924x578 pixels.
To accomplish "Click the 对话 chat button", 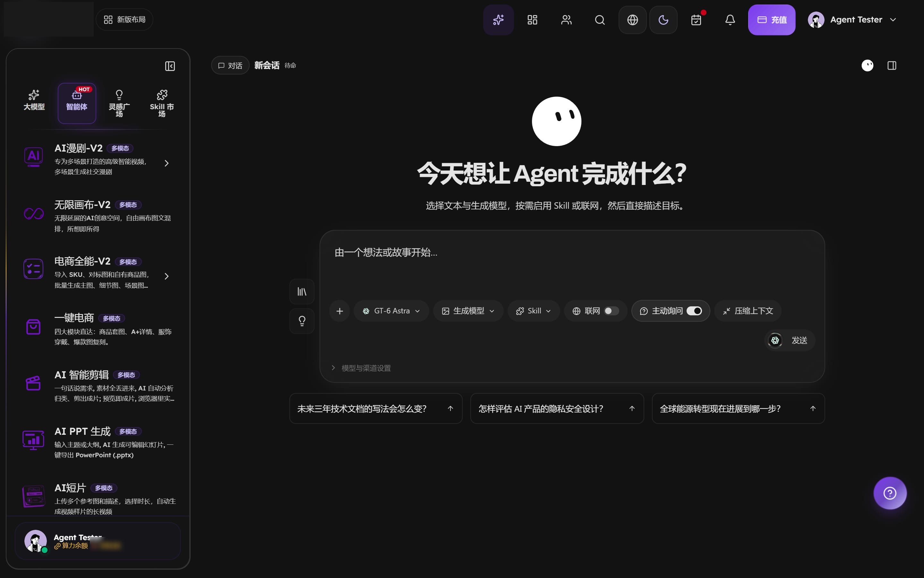I will (x=230, y=66).
